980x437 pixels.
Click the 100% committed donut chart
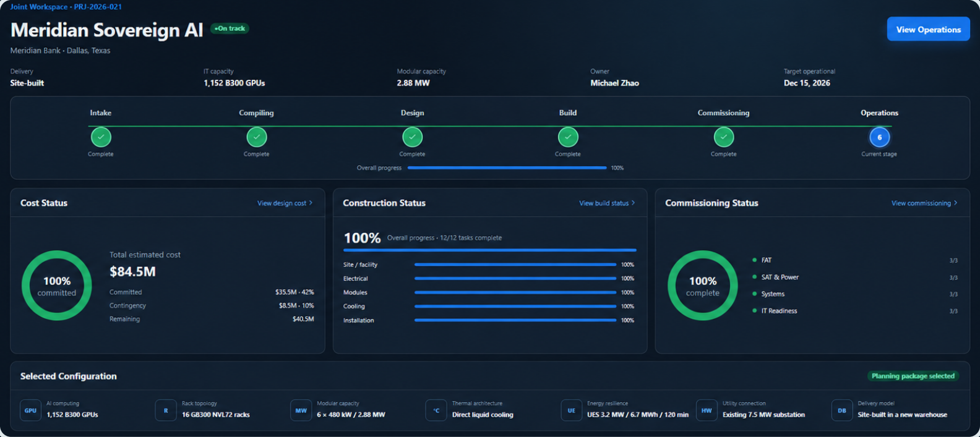(57, 286)
